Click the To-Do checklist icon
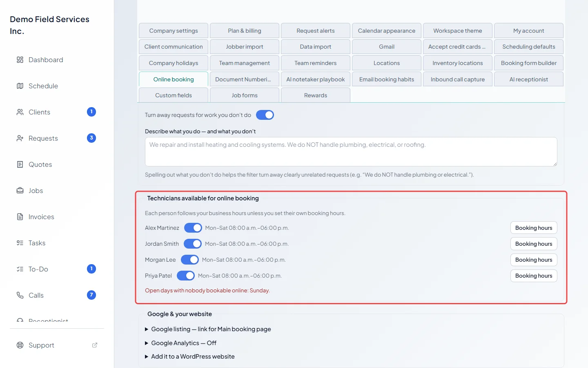Image resolution: width=588 pixels, height=368 pixels. (x=20, y=269)
